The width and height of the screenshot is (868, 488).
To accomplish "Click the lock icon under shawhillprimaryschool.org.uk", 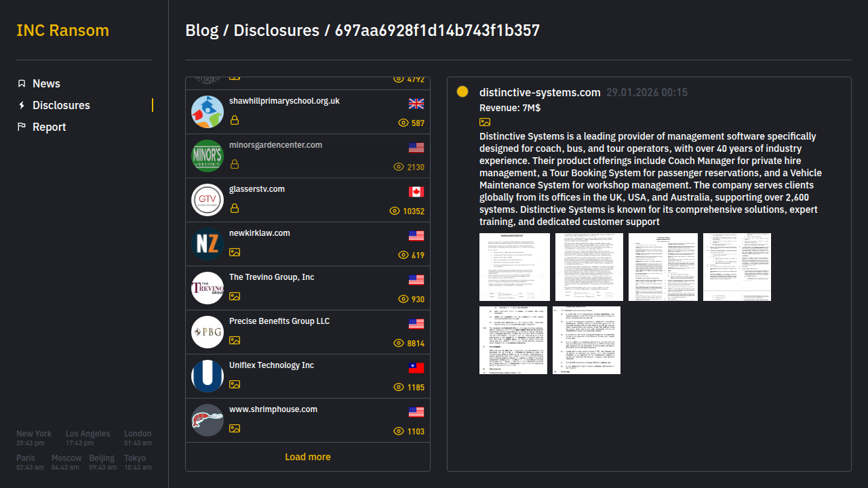I will [x=235, y=120].
